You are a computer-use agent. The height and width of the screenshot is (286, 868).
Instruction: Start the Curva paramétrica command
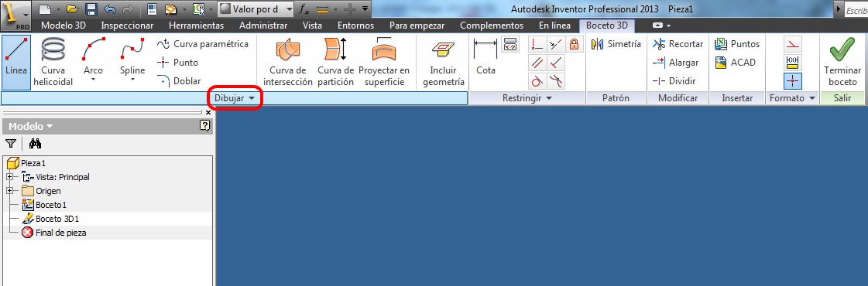tap(203, 44)
